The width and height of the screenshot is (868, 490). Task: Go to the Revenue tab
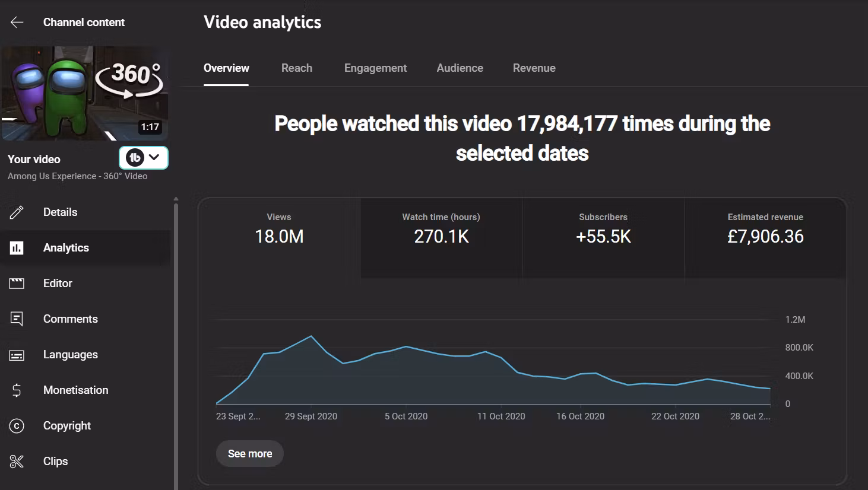534,68
